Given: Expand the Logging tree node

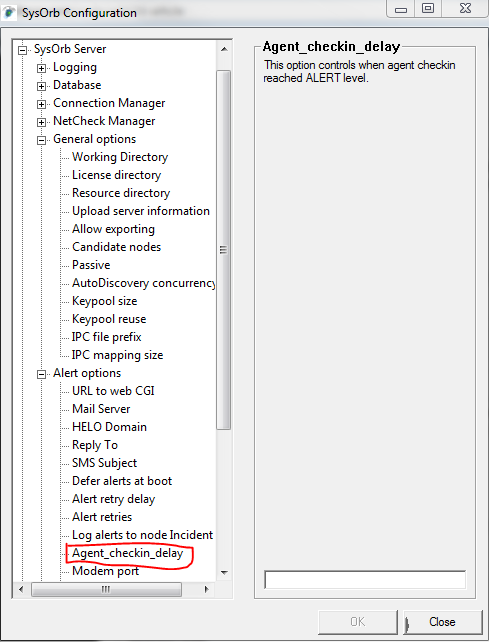Looking at the screenshot, I should [41, 68].
